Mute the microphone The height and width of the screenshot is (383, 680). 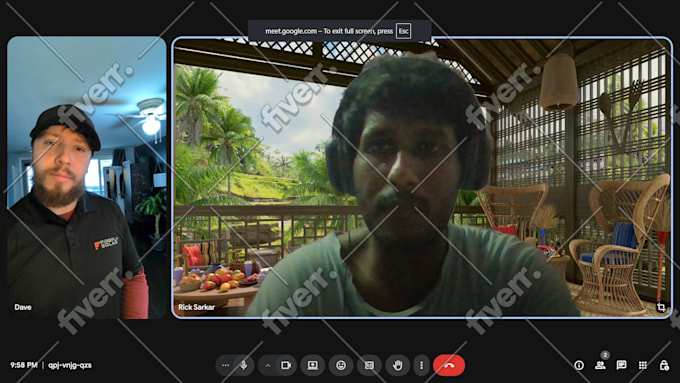point(244,365)
